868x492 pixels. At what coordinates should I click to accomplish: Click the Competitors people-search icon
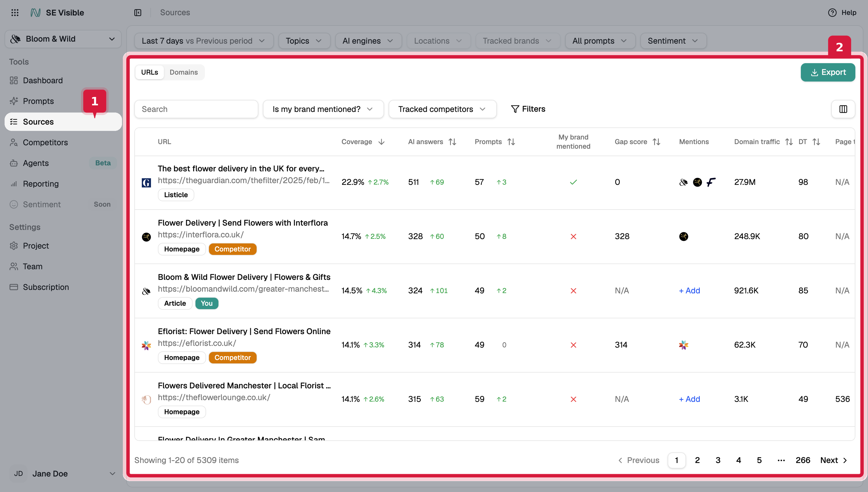pos(14,142)
